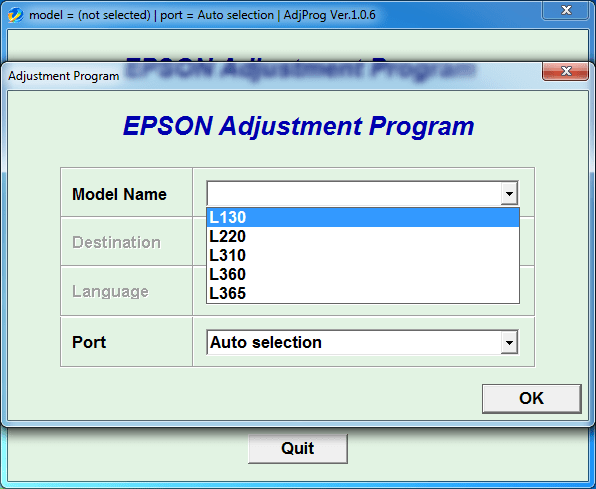Click the AdjProg app icon in title bar
This screenshot has width=596, height=489.
(16, 15)
